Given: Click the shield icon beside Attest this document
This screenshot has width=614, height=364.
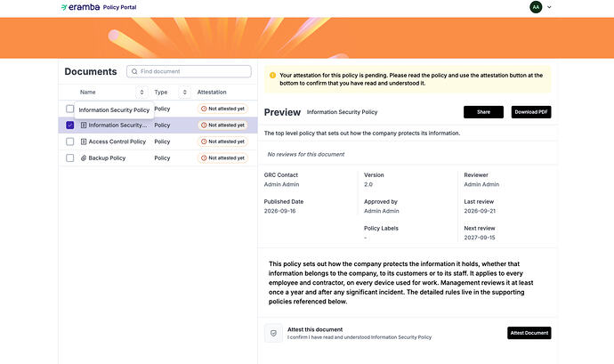Looking at the screenshot, I should [273, 333].
